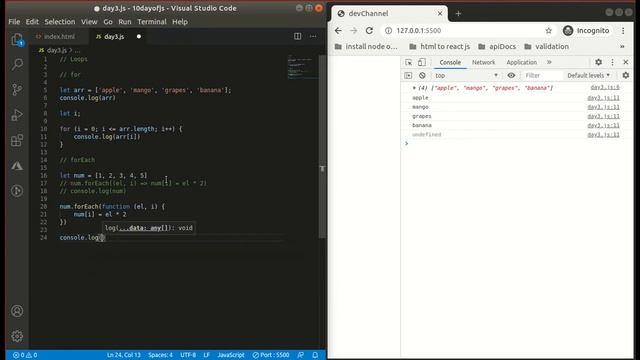Image resolution: width=640 pixels, height=360 pixels.
Task: Click the browser Forward arrow
Action: point(353,31)
